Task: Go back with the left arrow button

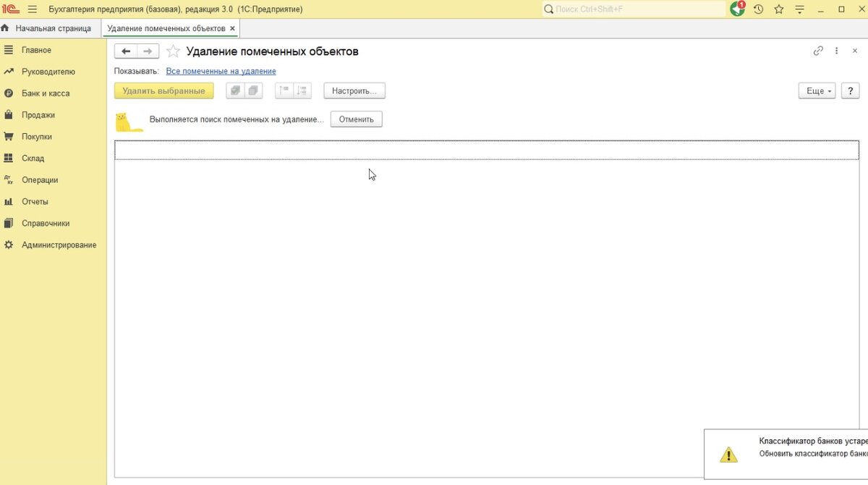Action: 126,51
